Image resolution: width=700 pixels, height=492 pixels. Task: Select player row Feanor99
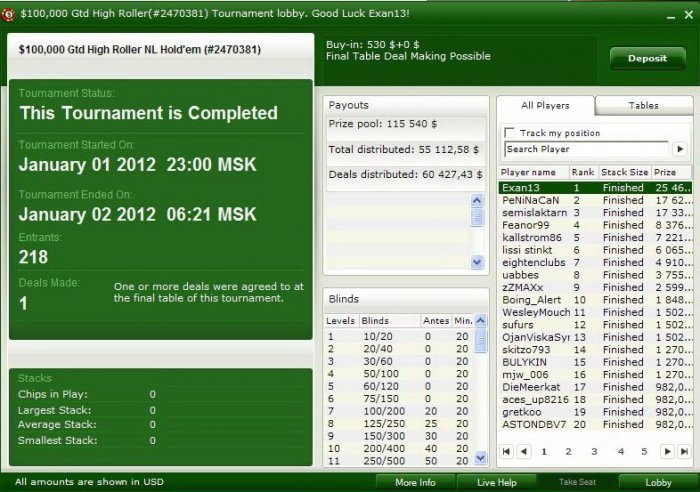tap(595, 225)
